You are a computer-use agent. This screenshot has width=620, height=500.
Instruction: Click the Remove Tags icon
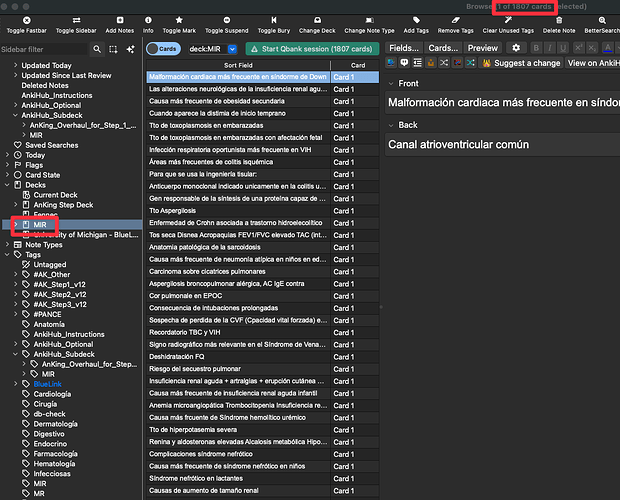click(x=456, y=20)
